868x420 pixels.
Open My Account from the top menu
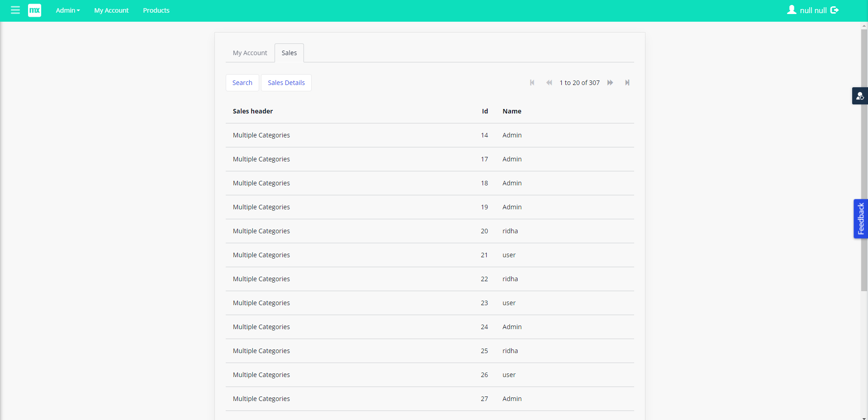111,10
